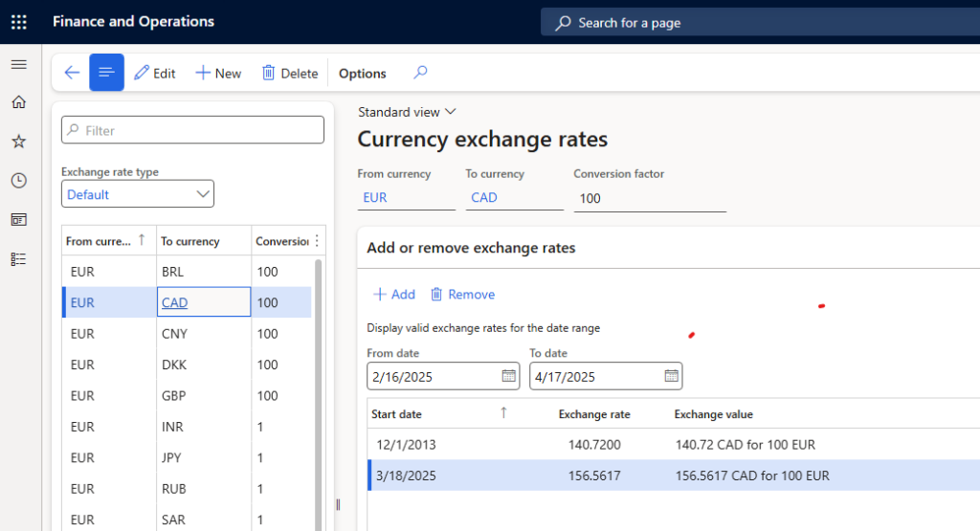Open Favorites star in sidebar

point(19,142)
